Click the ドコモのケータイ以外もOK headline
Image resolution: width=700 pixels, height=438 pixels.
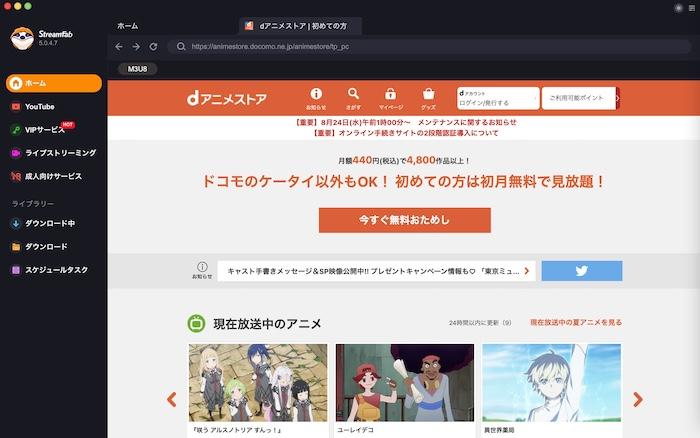pos(404,182)
